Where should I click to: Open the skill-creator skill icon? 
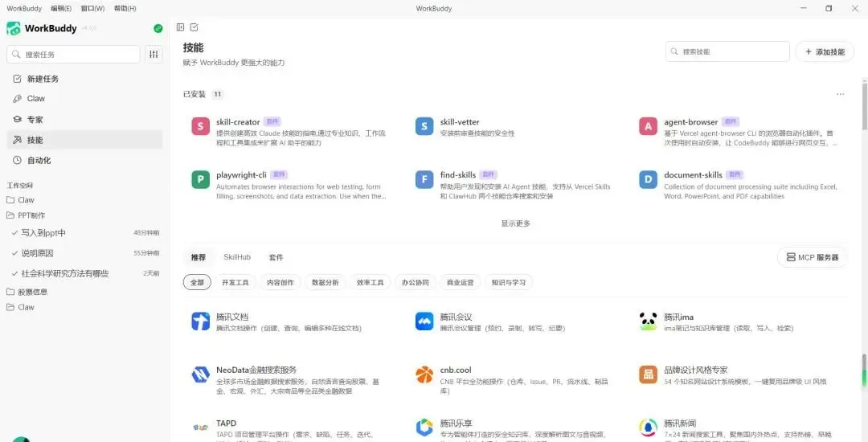click(200, 126)
